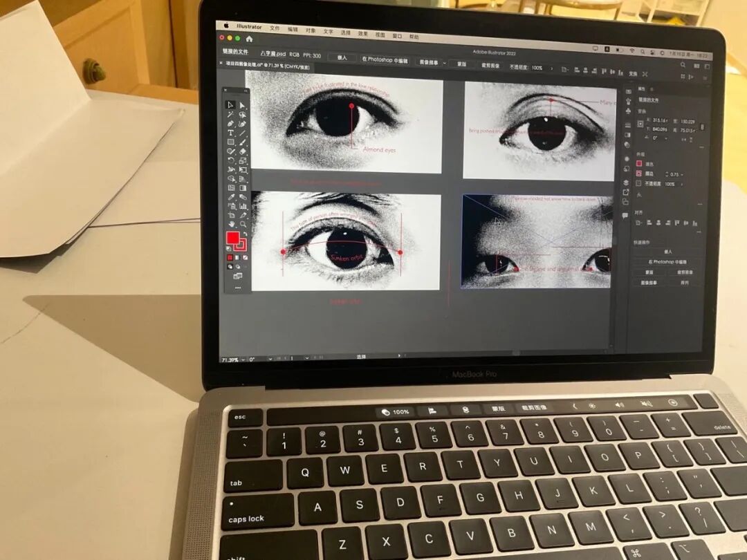Select the Blend tool
747x560 pixels.
click(x=243, y=196)
